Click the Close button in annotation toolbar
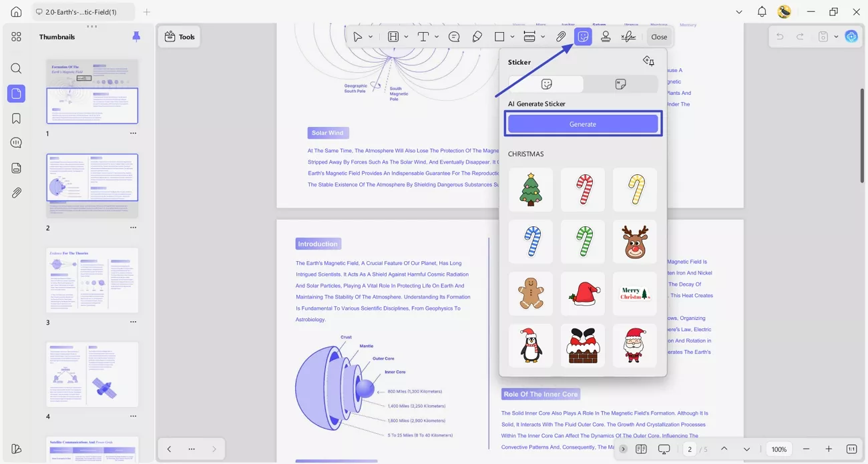Image resolution: width=868 pixels, height=464 pixels. (659, 37)
